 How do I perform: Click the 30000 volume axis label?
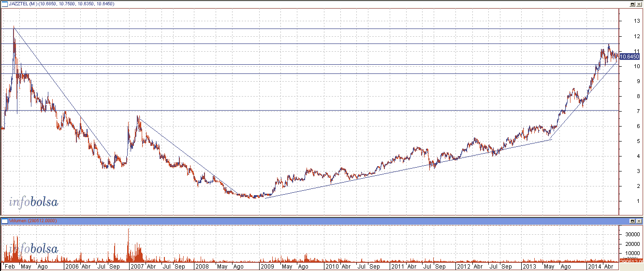point(633,234)
